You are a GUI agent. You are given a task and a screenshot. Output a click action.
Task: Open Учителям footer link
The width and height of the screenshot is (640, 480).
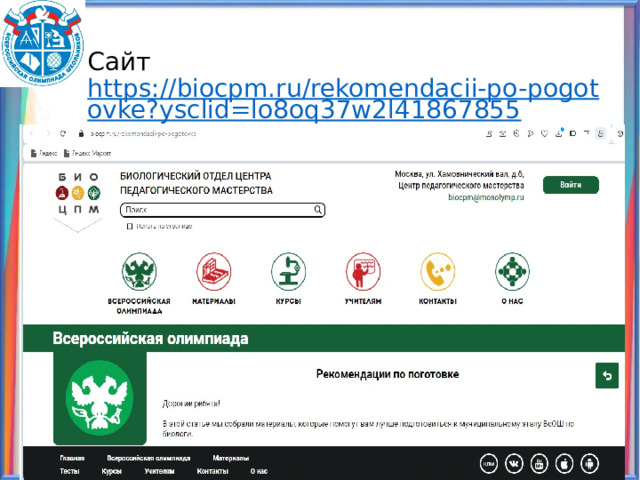pos(159,471)
